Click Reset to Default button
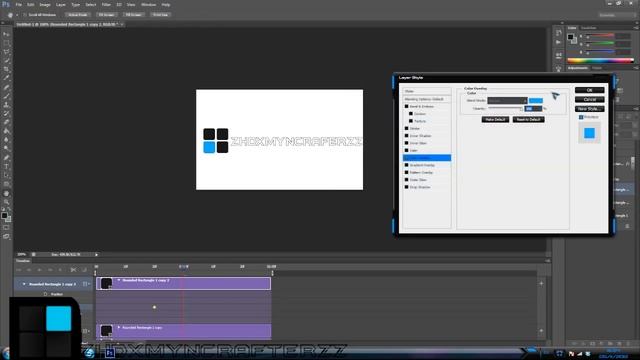640x360 pixels. (x=529, y=120)
